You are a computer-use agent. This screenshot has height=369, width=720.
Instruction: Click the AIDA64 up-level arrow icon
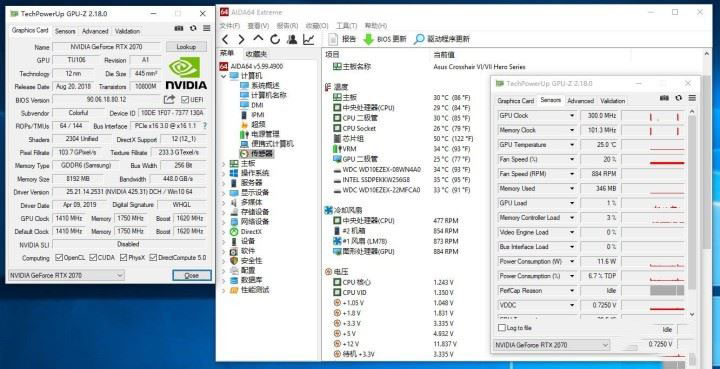pos(259,39)
